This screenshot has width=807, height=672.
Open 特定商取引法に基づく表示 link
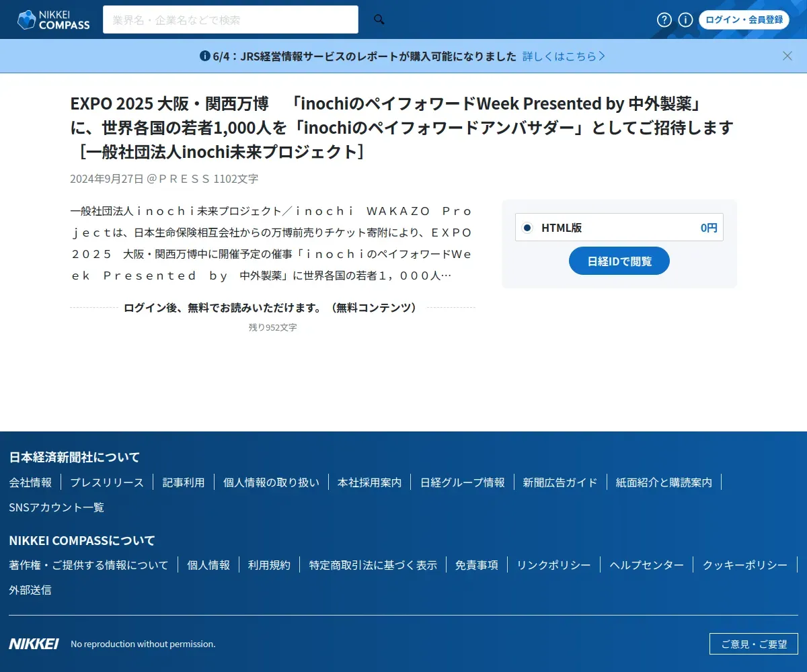click(x=373, y=565)
